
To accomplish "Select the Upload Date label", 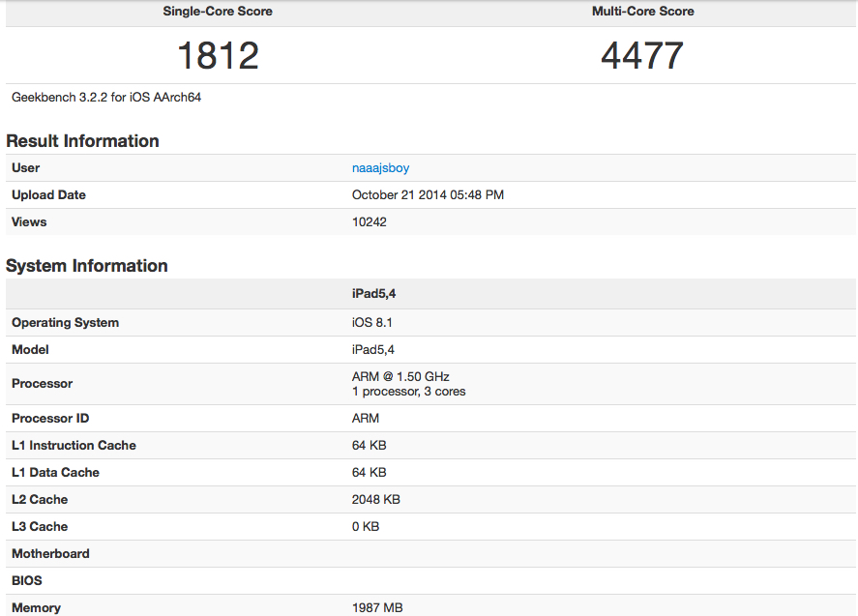I will 48,194.
